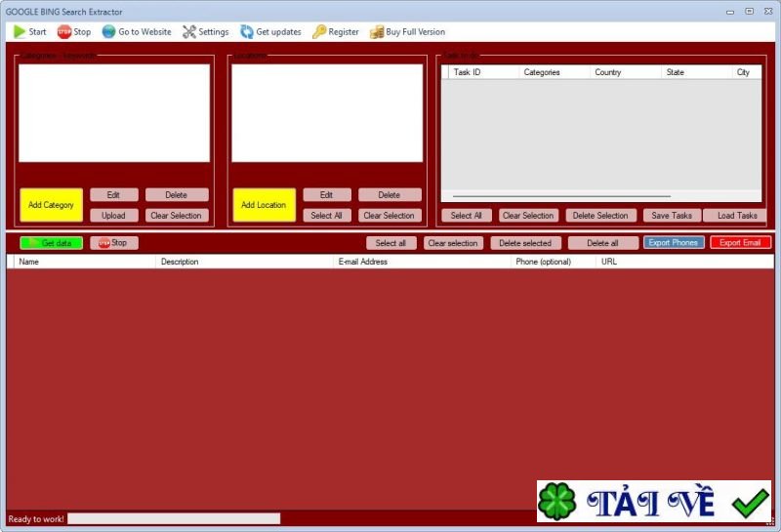Clear Selection in the categories panel

pyautogui.click(x=177, y=215)
